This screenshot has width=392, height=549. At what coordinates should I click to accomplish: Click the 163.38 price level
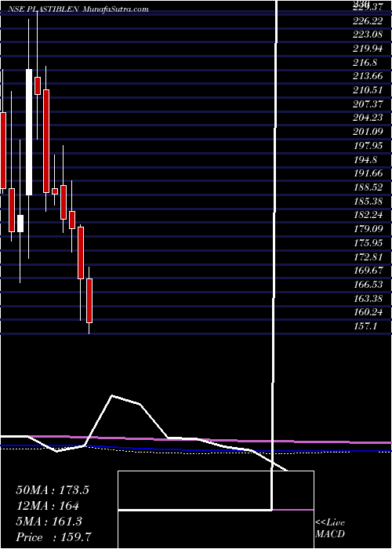369,299
